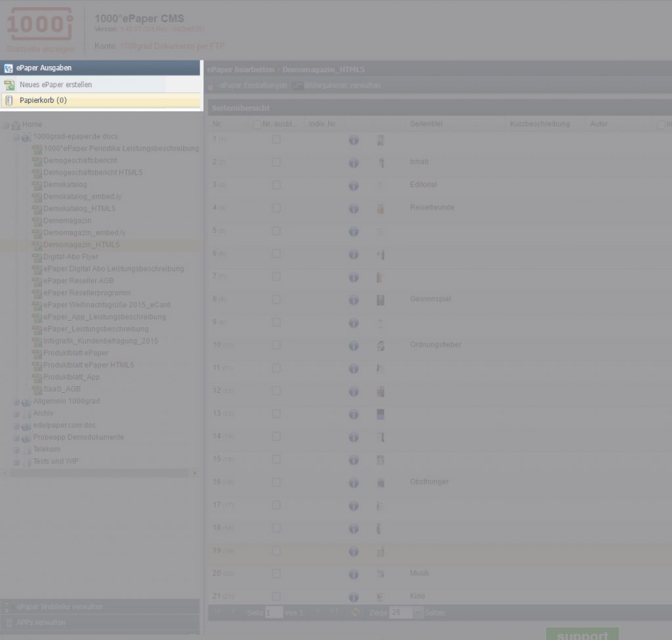Click the info icon in row 13
Image resolution: width=672 pixels, height=640 pixels.
click(354, 414)
